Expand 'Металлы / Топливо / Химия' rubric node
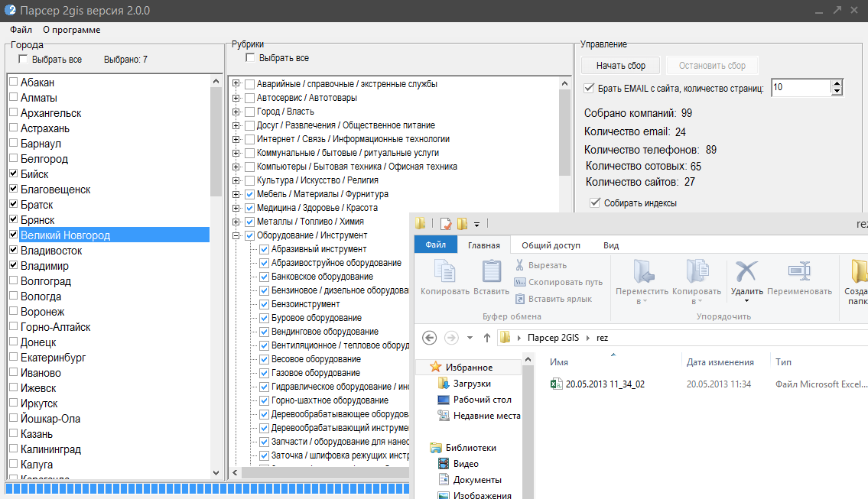The image size is (868, 499). point(236,222)
